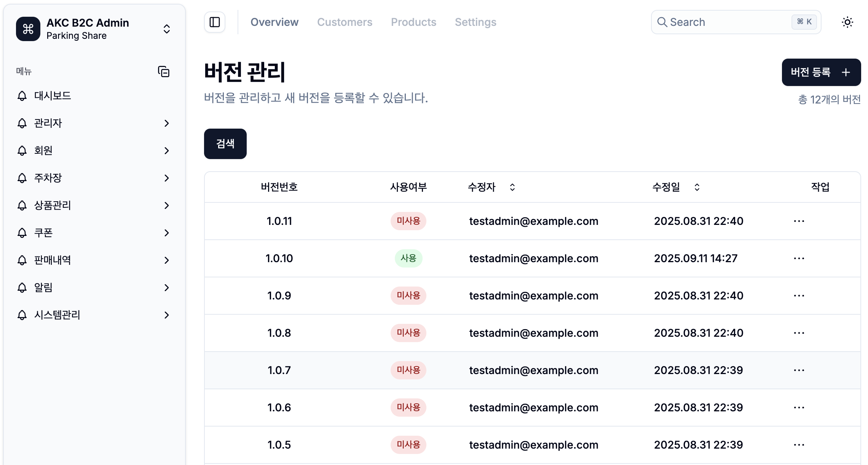This screenshot has width=868, height=465.
Task: Click the bell icon beside 대시보드
Action: pyautogui.click(x=21, y=96)
